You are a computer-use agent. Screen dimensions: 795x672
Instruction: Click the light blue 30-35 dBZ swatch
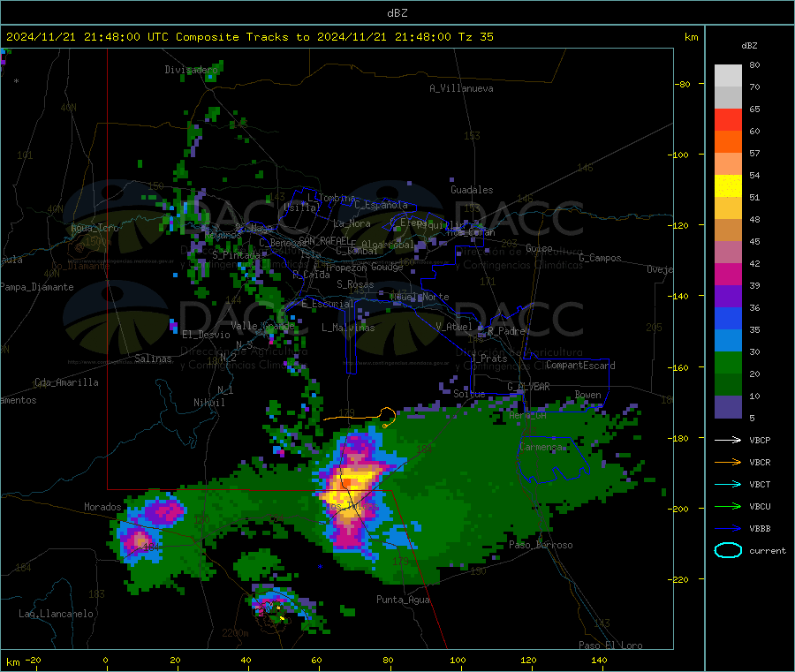(x=728, y=341)
